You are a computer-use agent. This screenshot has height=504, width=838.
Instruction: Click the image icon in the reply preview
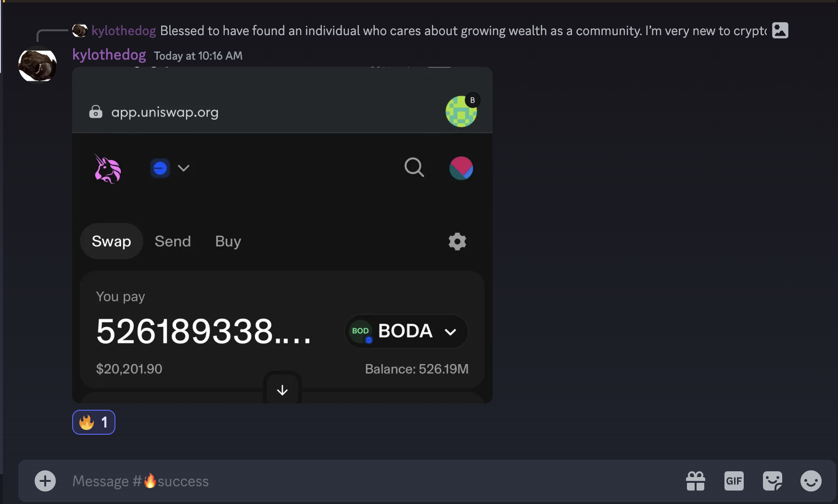780,30
